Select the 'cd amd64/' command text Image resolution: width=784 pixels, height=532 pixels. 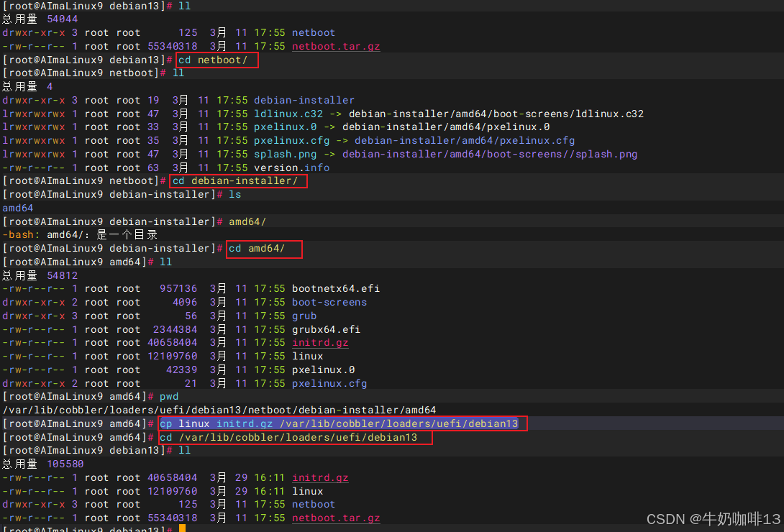tap(257, 249)
